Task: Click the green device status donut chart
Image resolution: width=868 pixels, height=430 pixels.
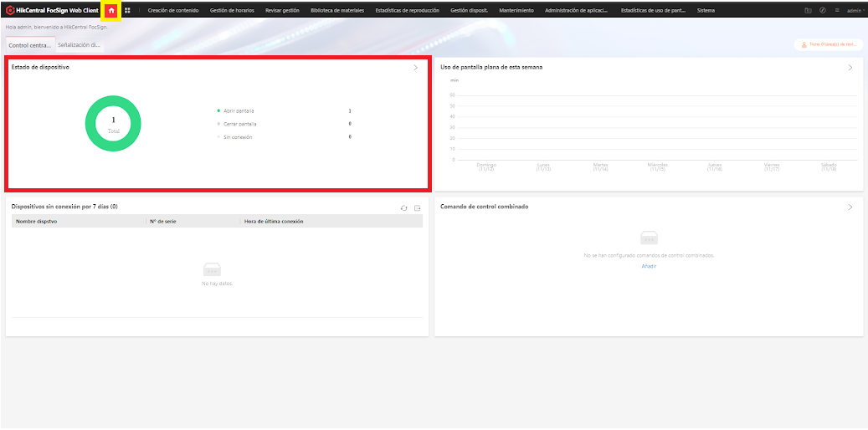Action: pyautogui.click(x=113, y=124)
